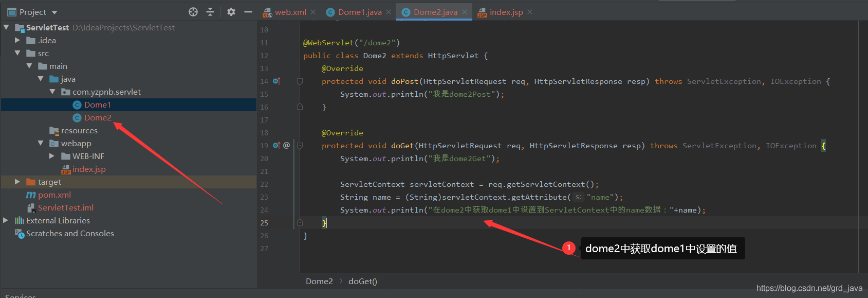Close the Dome2.java tab
This screenshot has height=298, width=868.
[465, 12]
